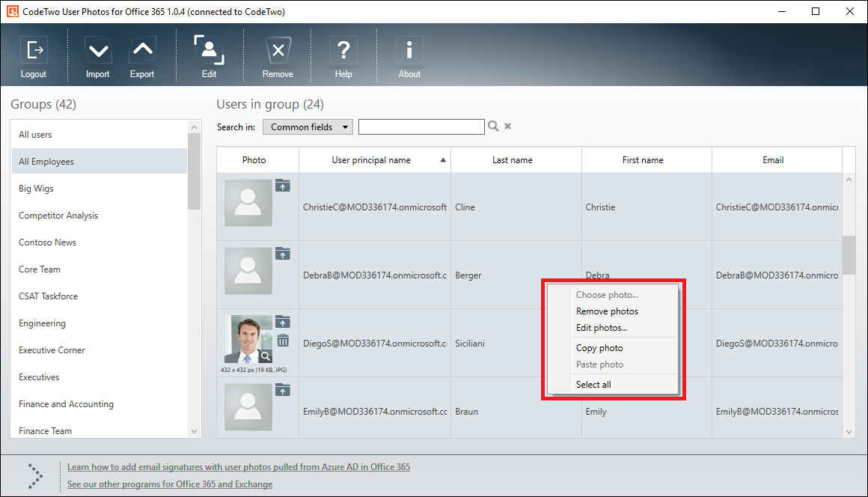The height and width of the screenshot is (497, 868).
Task: Sort by Email column header
Action: pos(777,160)
